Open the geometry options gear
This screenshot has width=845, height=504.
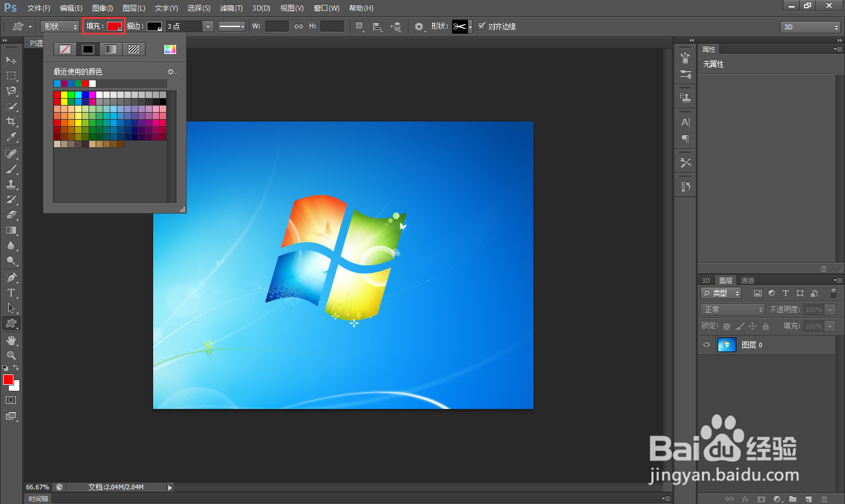pos(419,26)
